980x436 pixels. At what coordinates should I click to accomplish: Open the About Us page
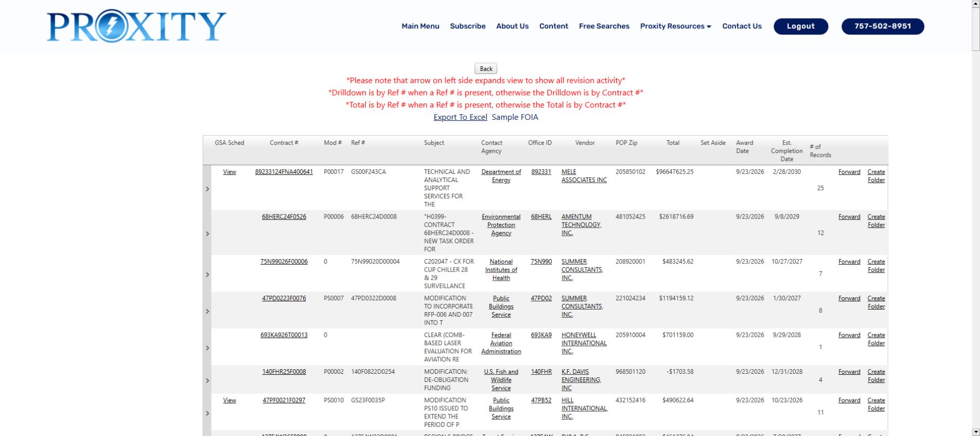point(512,26)
